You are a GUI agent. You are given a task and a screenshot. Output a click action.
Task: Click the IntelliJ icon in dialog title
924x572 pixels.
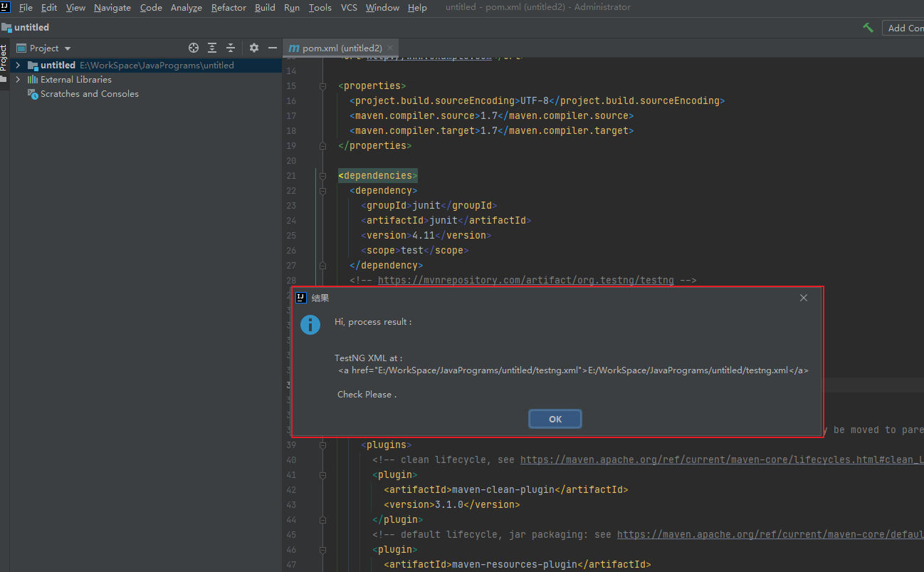pos(301,298)
